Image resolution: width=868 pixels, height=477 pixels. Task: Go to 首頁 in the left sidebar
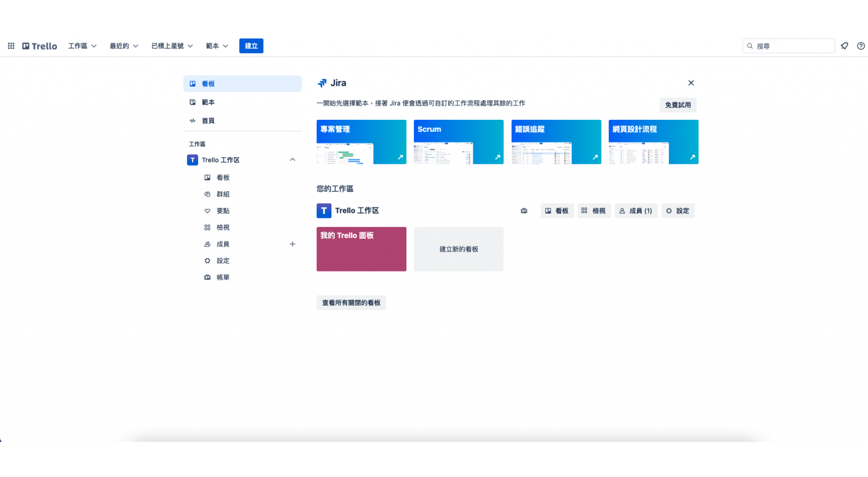point(208,121)
